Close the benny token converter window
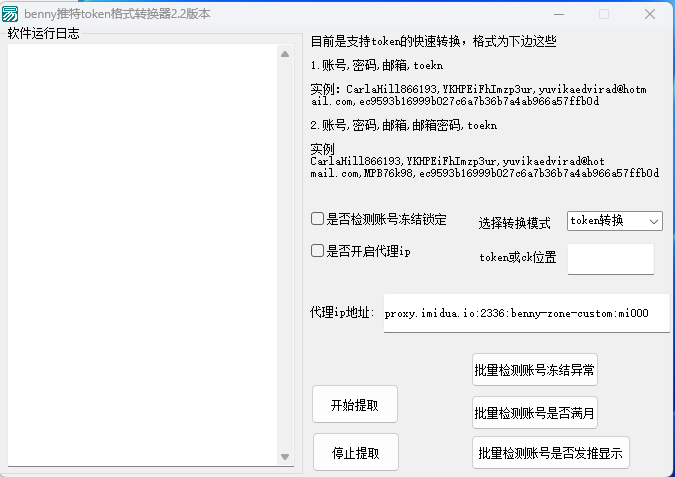This screenshot has height=477, width=675. 650,14
